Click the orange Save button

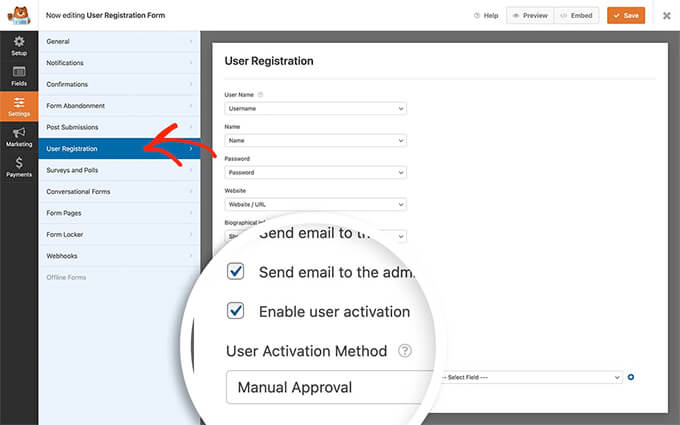point(625,15)
